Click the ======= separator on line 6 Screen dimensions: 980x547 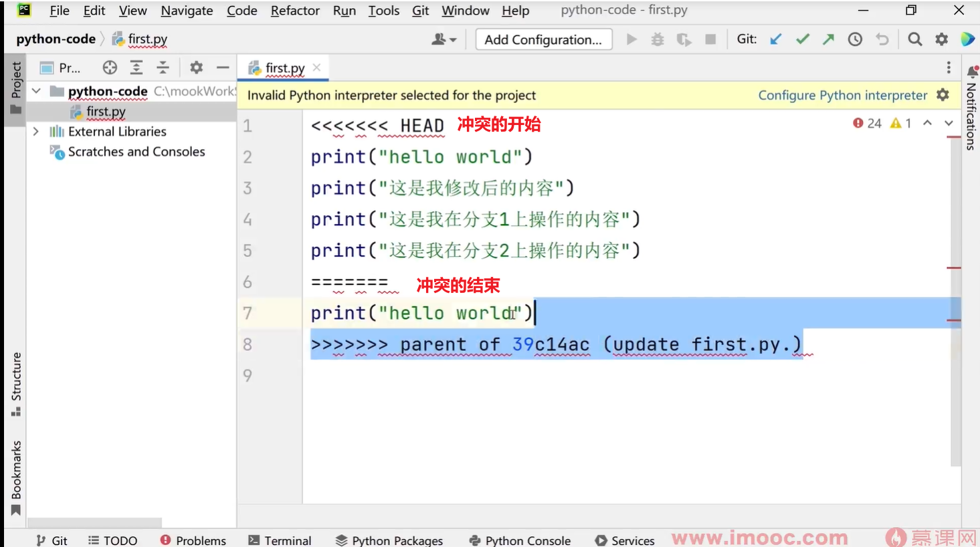click(350, 282)
